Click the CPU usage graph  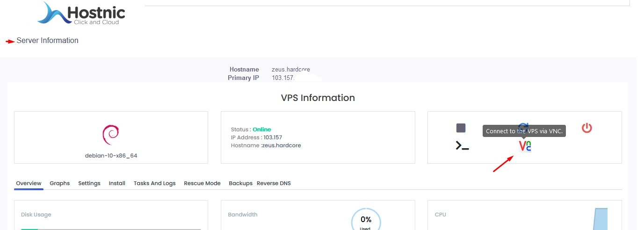(600, 220)
